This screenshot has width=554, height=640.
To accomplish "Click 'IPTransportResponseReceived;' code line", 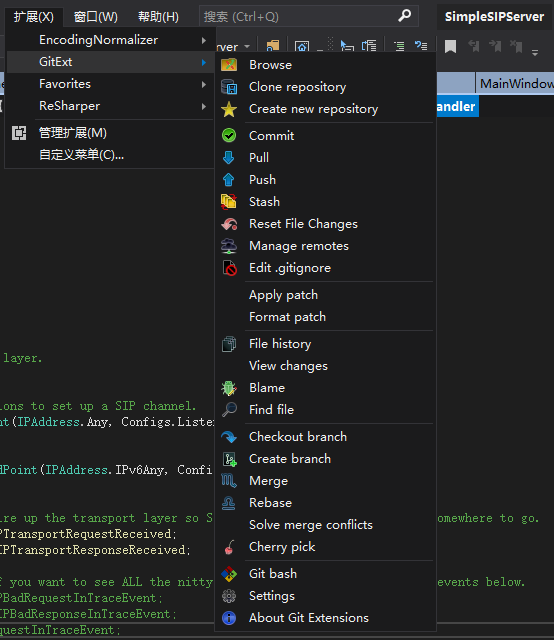I will coord(95,550).
